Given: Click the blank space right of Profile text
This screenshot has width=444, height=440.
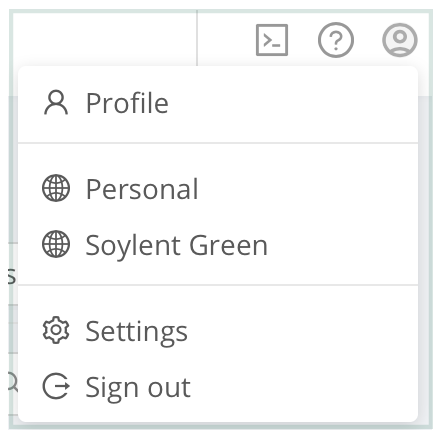Looking at the screenshot, I should click(x=293, y=103).
